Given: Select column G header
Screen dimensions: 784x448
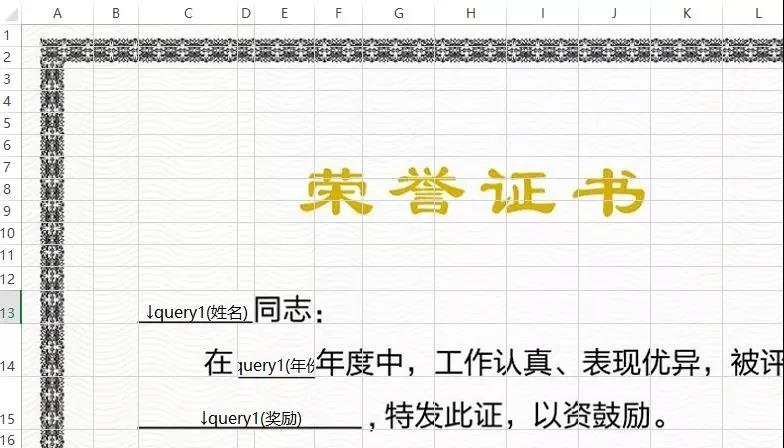Looking at the screenshot, I should pos(399,12).
